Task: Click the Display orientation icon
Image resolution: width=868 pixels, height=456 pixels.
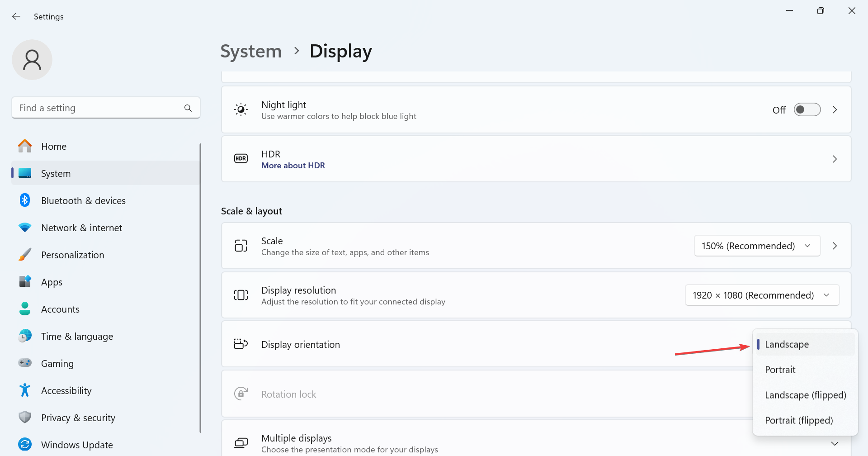Action: click(x=241, y=344)
